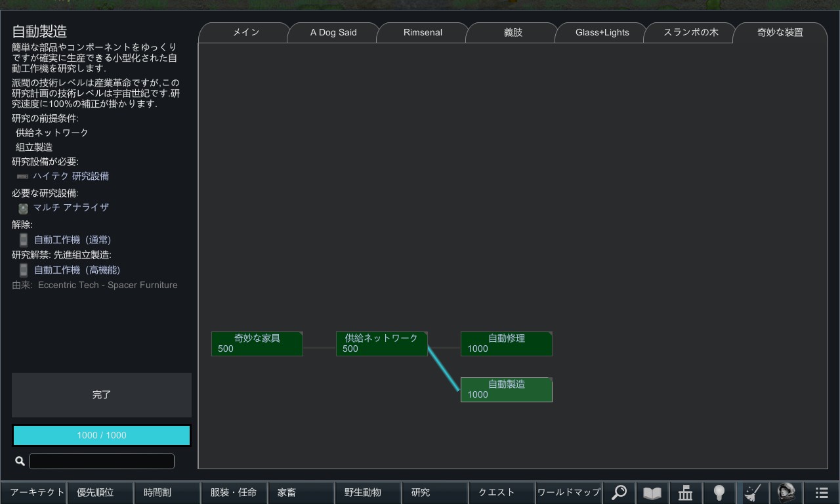Open the ワールドマップ view
Screen dimensions: 840x504
569,492
